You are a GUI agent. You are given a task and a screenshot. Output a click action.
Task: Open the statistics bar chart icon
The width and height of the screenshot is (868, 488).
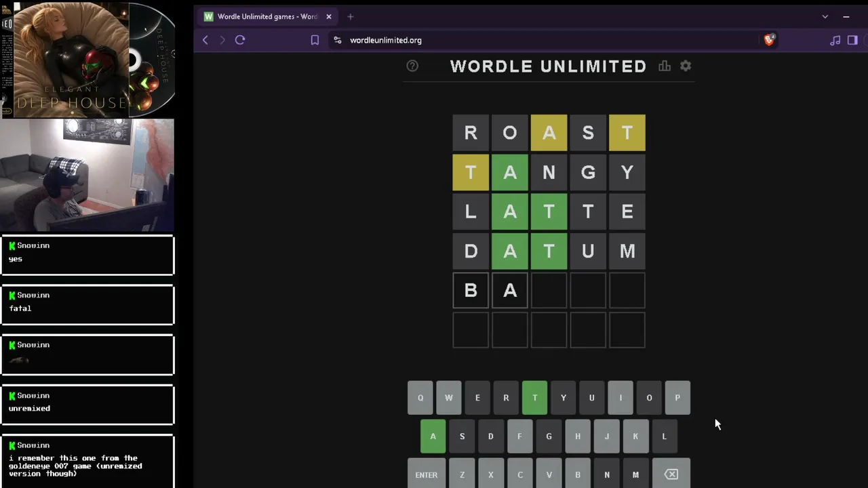665,66
